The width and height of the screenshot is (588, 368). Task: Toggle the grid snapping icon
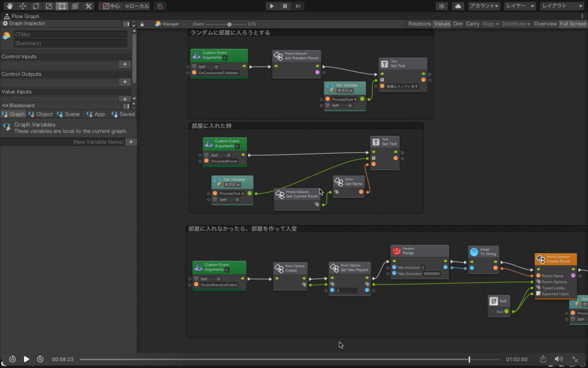[160, 6]
